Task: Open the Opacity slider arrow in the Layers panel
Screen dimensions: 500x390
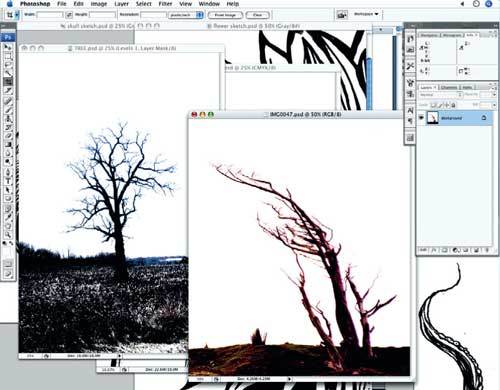Action: click(494, 95)
